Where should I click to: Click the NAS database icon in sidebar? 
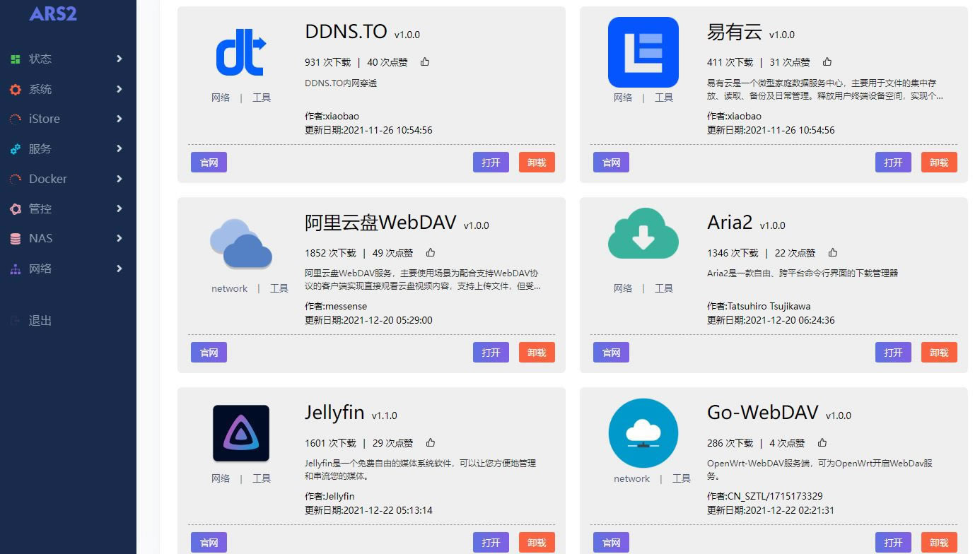tap(16, 239)
